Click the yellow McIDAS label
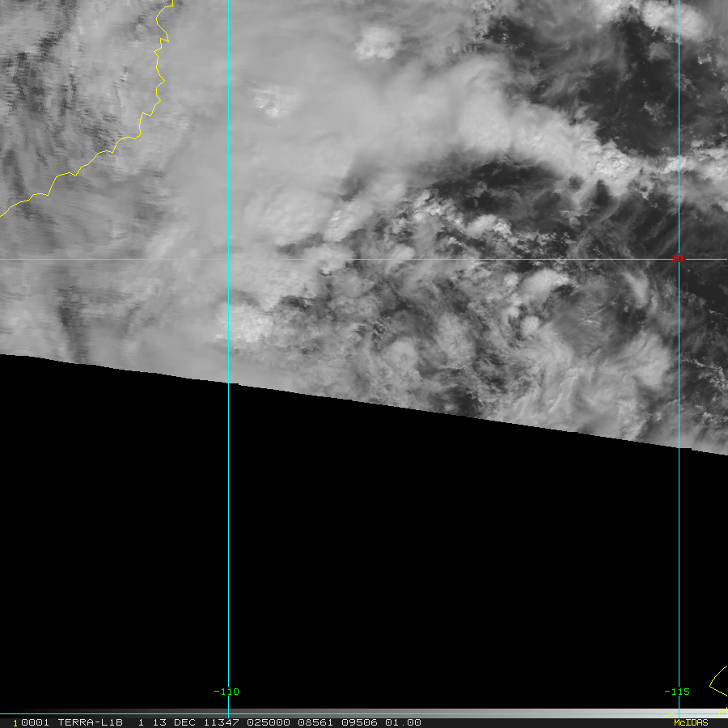This screenshot has width=728, height=728. 691,722
